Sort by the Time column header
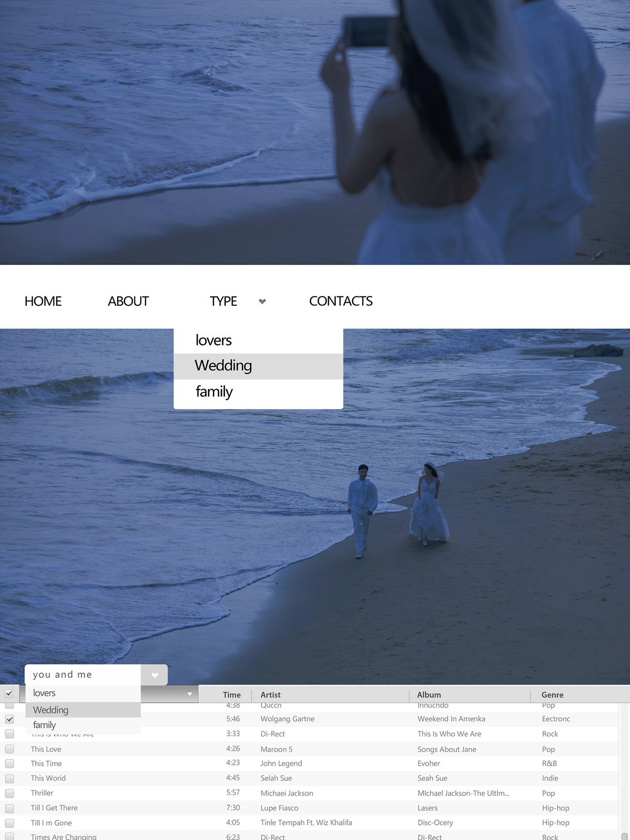This screenshot has height=840, width=630. (x=232, y=694)
